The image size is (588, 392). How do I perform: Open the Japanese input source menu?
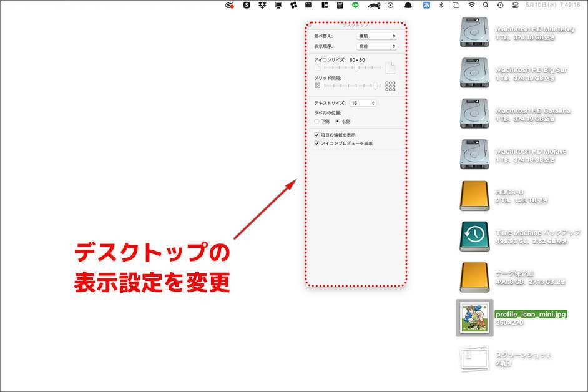(426, 5)
